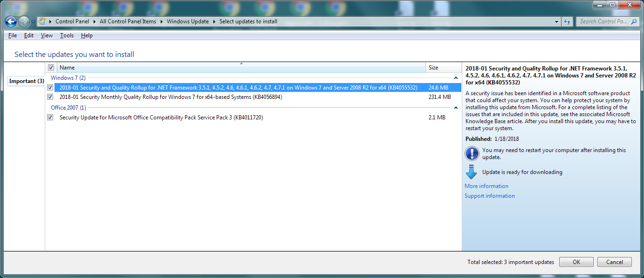Uncheck the Monthly Quality Rollup KB4056894
The height and width of the screenshot is (278, 644).
(50, 97)
